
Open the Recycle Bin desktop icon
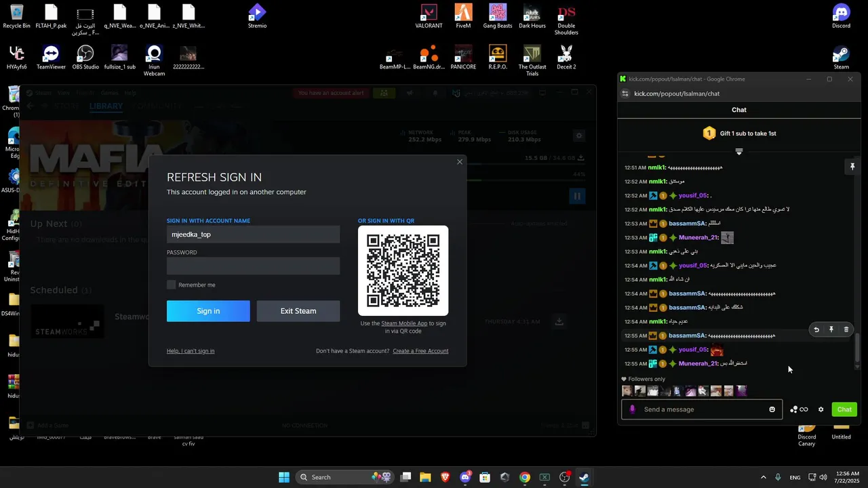tap(16, 16)
